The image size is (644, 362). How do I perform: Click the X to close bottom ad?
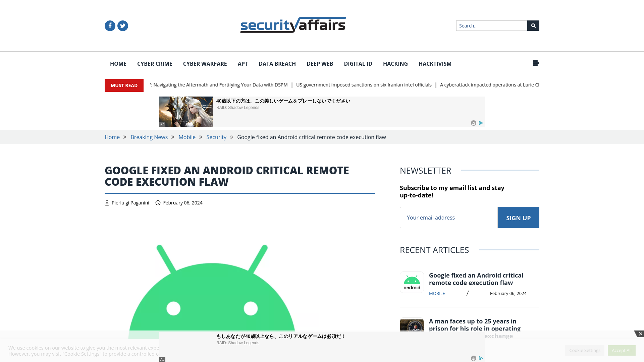coord(640,334)
